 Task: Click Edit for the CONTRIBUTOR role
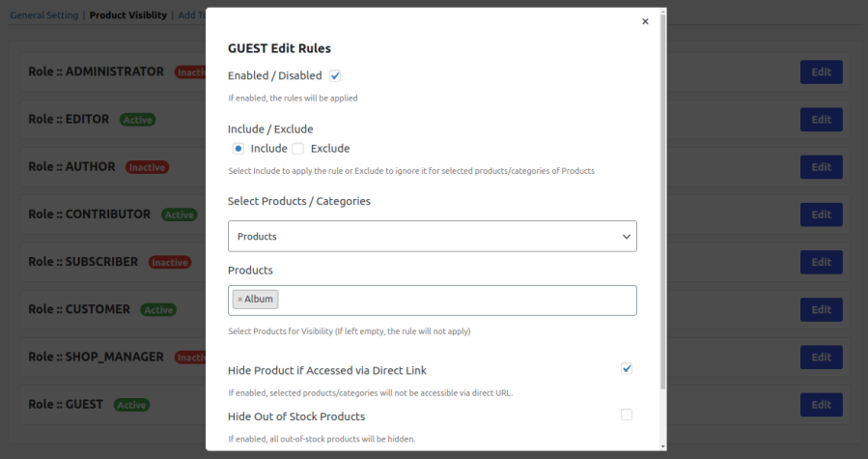pyautogui.click(x=821, y=215)
